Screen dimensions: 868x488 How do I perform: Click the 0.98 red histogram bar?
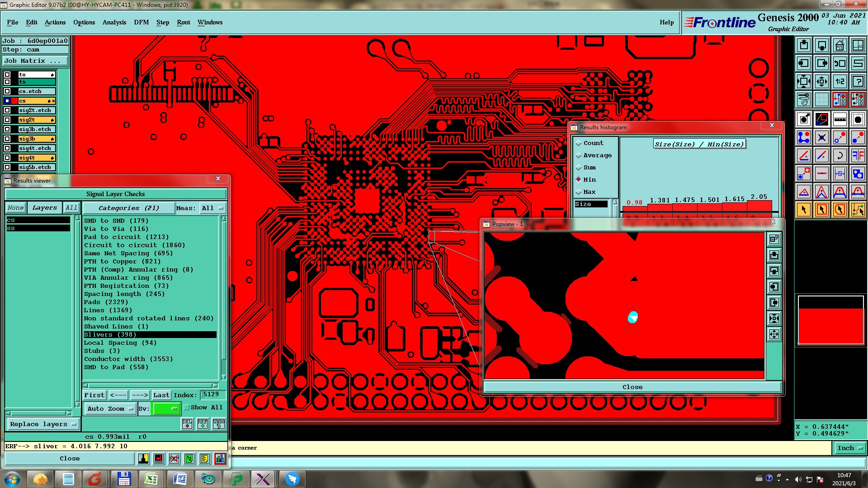tap(634, 208)
